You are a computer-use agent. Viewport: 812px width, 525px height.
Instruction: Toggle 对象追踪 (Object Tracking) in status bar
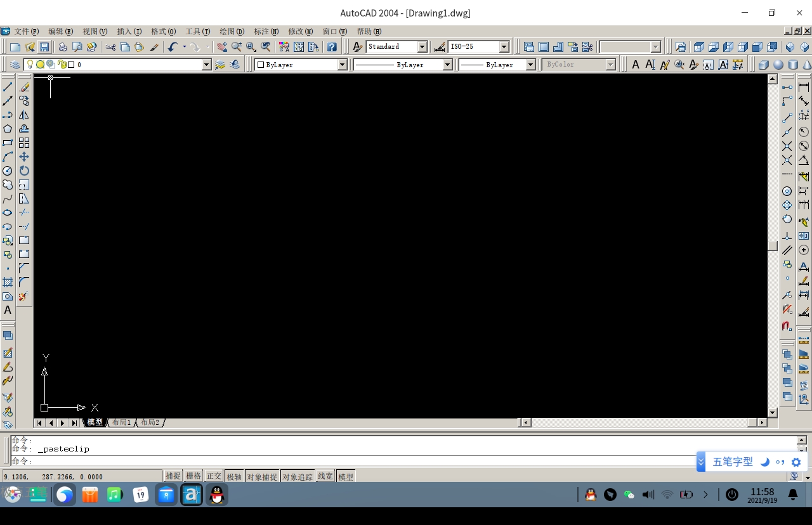coord(298,476)
